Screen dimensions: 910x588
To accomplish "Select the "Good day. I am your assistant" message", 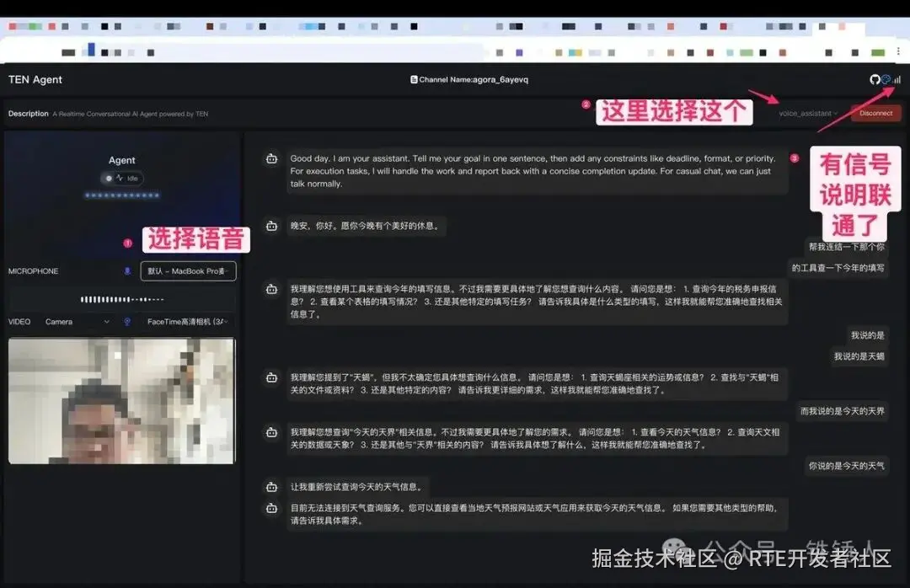I will click(x=537, y=171).
